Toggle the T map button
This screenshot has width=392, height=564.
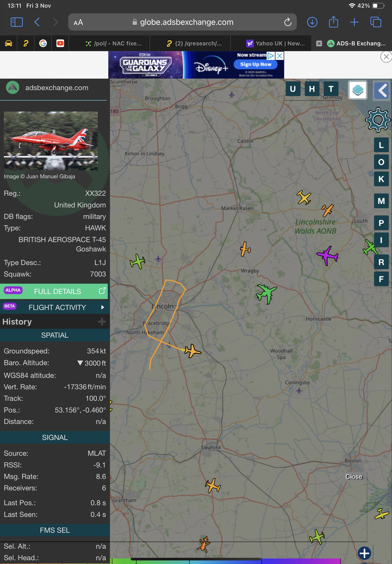pos(331,89)
